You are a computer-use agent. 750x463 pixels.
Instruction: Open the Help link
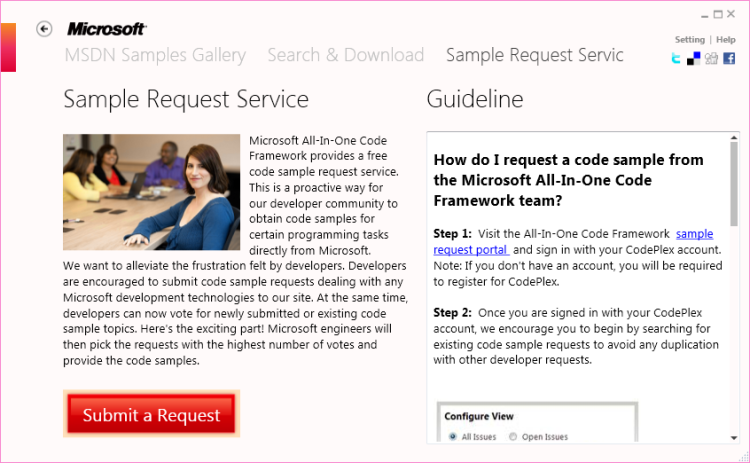point(726,40)
